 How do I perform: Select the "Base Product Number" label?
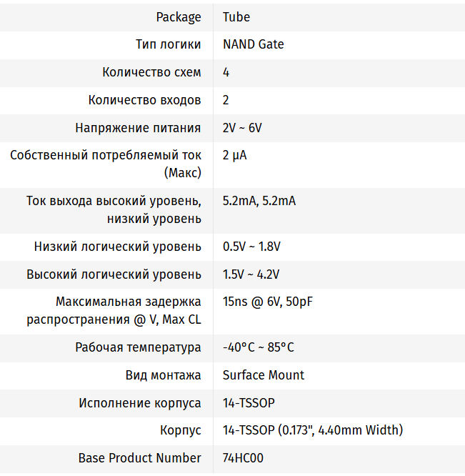(x=139, y=458)
